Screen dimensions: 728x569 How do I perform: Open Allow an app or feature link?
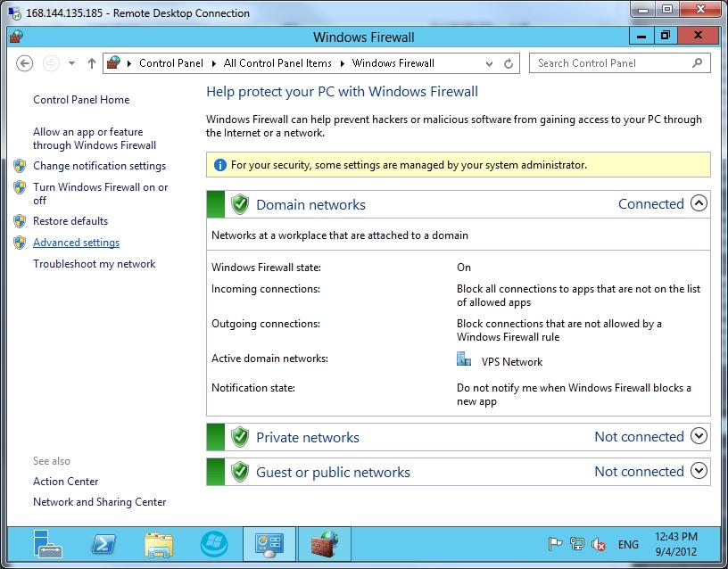pos(95,138)
